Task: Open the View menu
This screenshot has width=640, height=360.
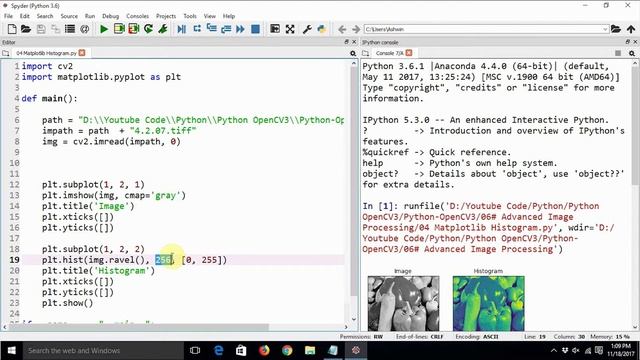Action: [209, 16]
